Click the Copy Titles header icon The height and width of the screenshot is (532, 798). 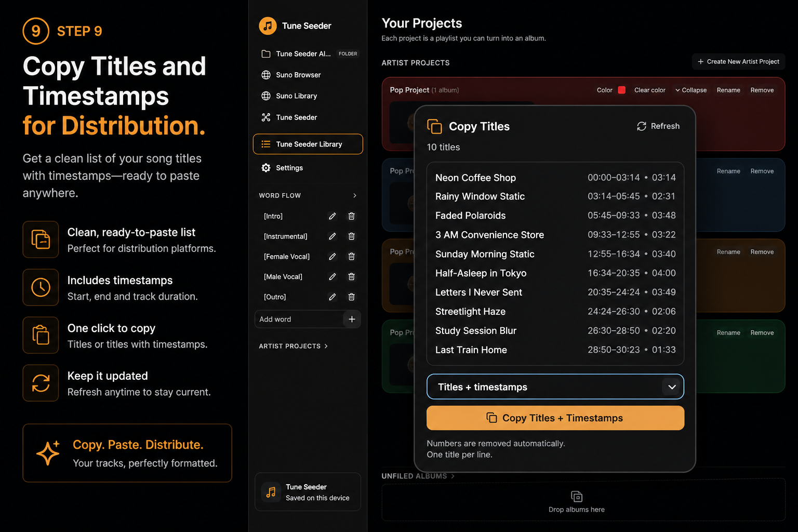[x=434, y=126]
